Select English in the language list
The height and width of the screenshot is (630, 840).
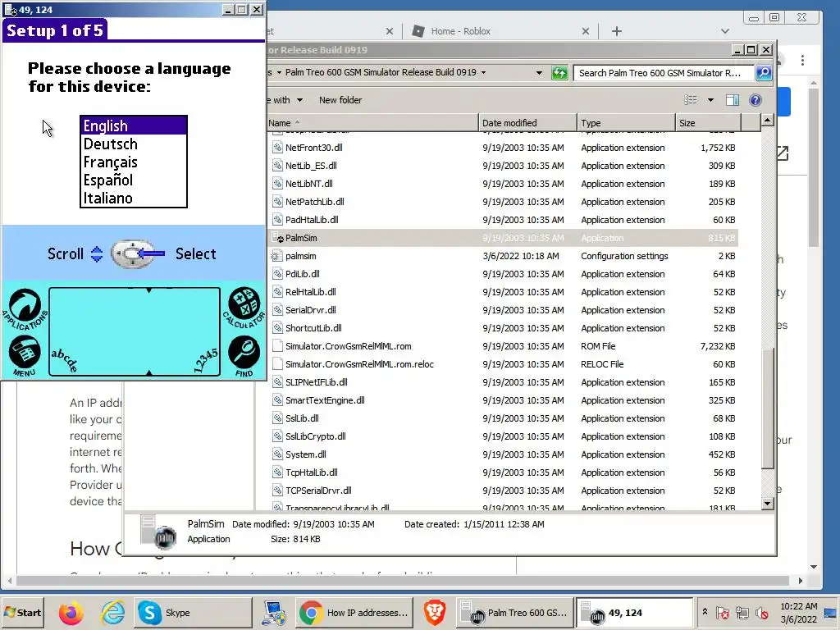(x=134, y=126)
